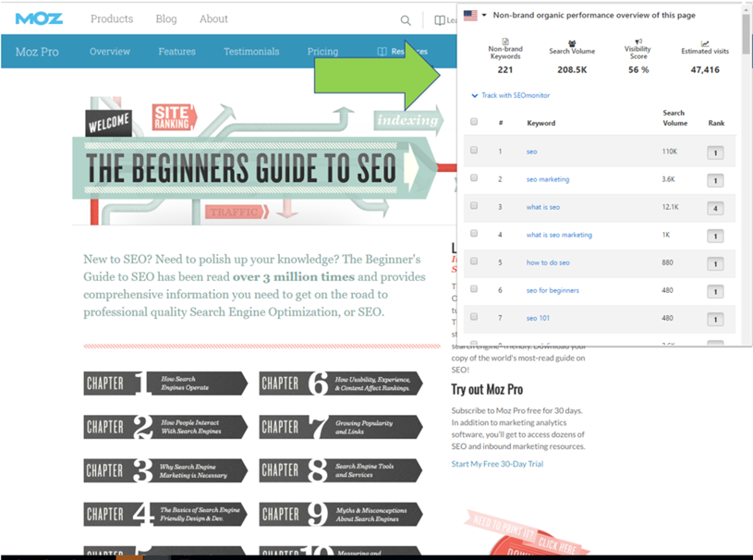The height and width of the screenshot is (560, 753).
Task: Check the box for 'seo for beginners'
Action: click(474, 289)
